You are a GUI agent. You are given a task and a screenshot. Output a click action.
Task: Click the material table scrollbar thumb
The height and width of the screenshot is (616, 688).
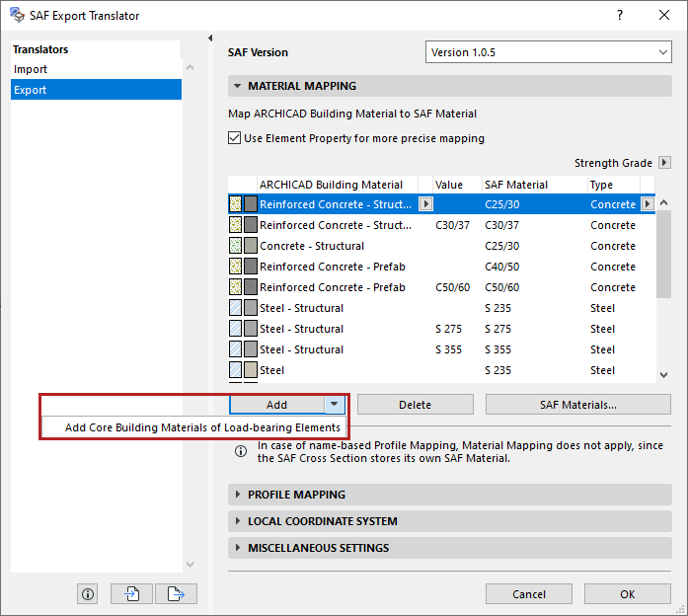point(664,254)
